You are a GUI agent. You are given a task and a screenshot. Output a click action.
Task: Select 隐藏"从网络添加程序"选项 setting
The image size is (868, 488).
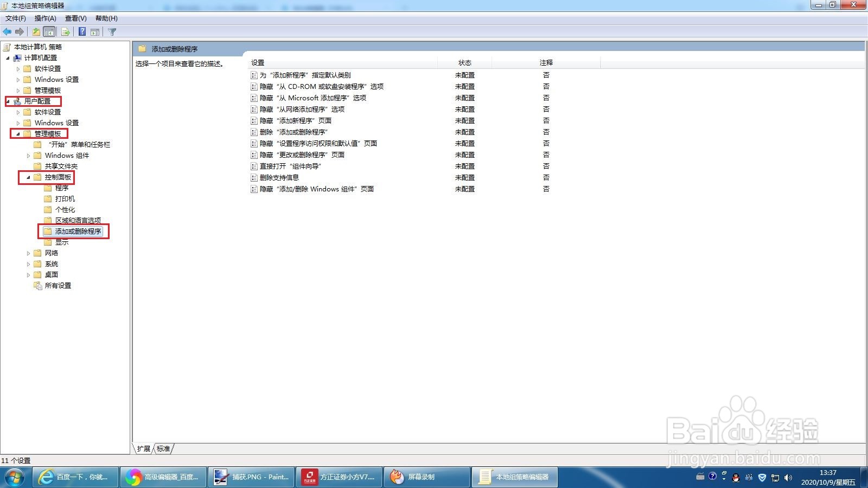[x=302, y=110]
